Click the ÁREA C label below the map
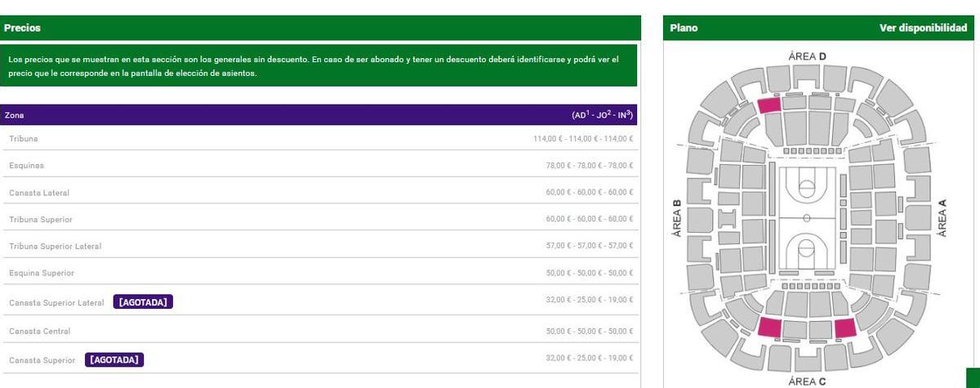 (807, 381)
